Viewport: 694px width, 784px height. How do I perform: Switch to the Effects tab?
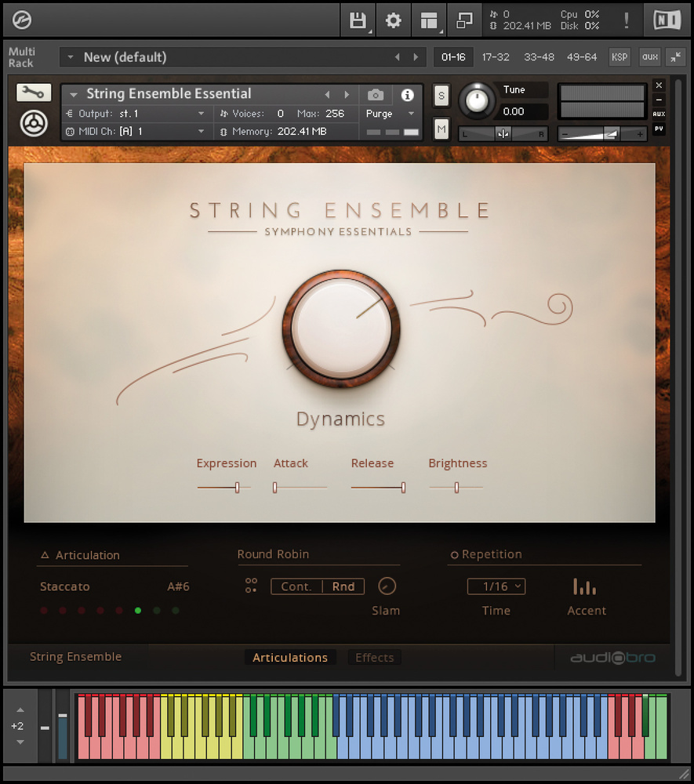pyautogui.click(x=374, y=658)
